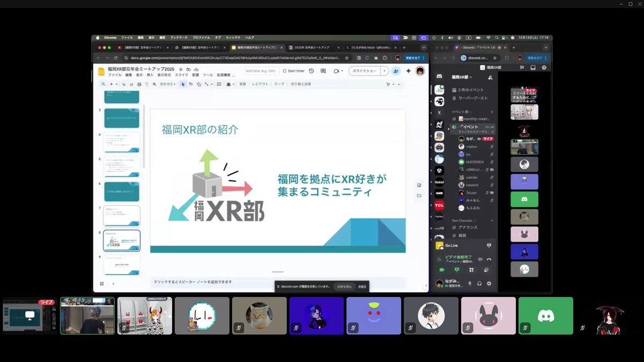Toggle the Discord camera button
Viewport: 644px width, 362px height.
[442, 270]
